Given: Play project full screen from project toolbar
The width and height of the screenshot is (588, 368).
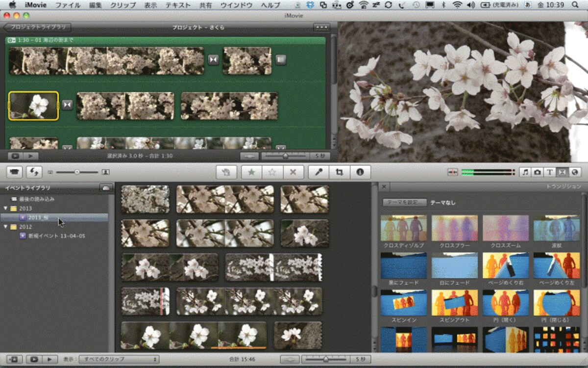Looking at the screenshot, I should pyautogui.click(x=15, y=156).
